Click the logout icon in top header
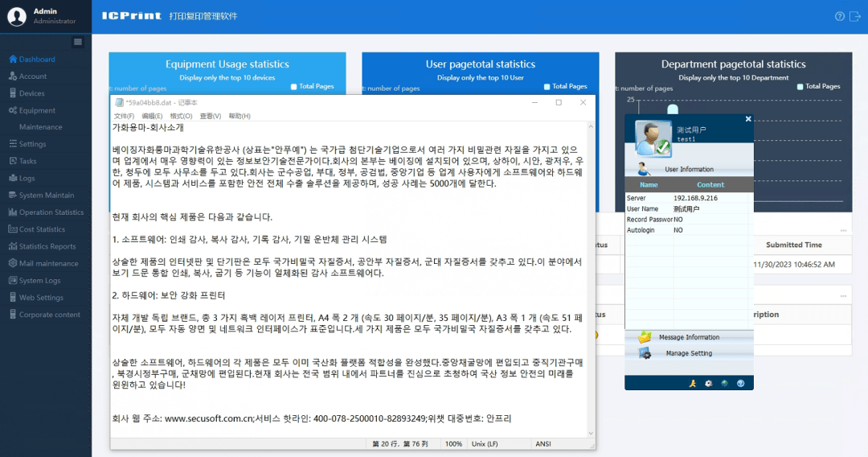 point(855,16)
